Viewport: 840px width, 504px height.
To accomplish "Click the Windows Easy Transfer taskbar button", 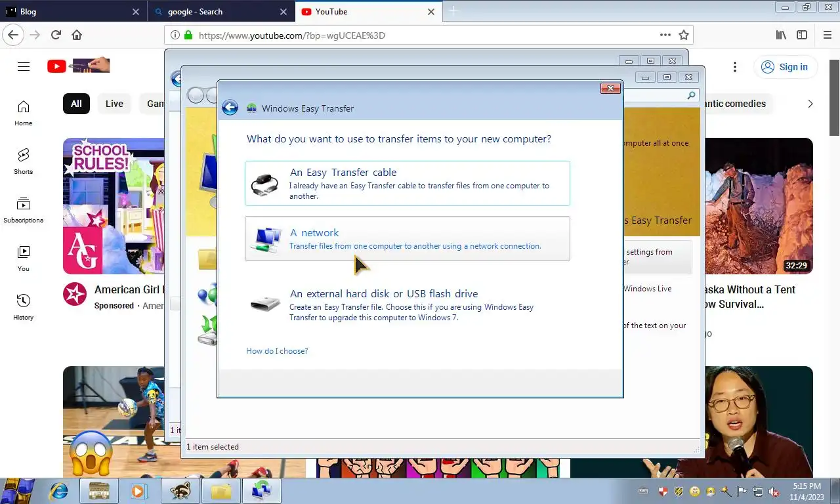I will [x=262, y=491].
